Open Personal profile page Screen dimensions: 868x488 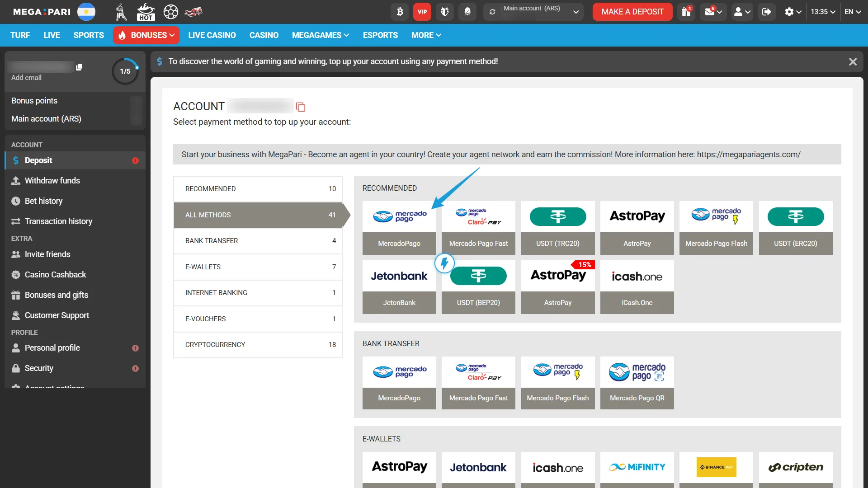pyautogui.click(x=75, y=348)
